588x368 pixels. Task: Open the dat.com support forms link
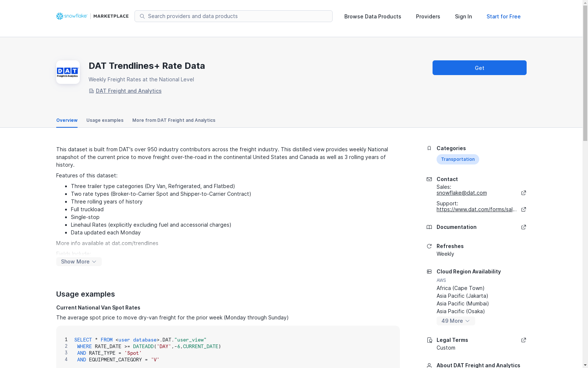point(477,209)
